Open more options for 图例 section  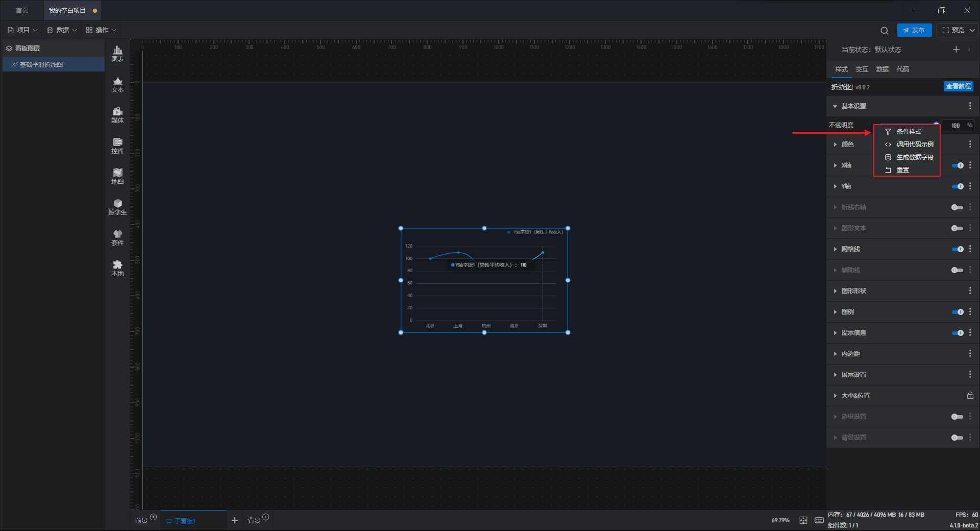point(970,312)
